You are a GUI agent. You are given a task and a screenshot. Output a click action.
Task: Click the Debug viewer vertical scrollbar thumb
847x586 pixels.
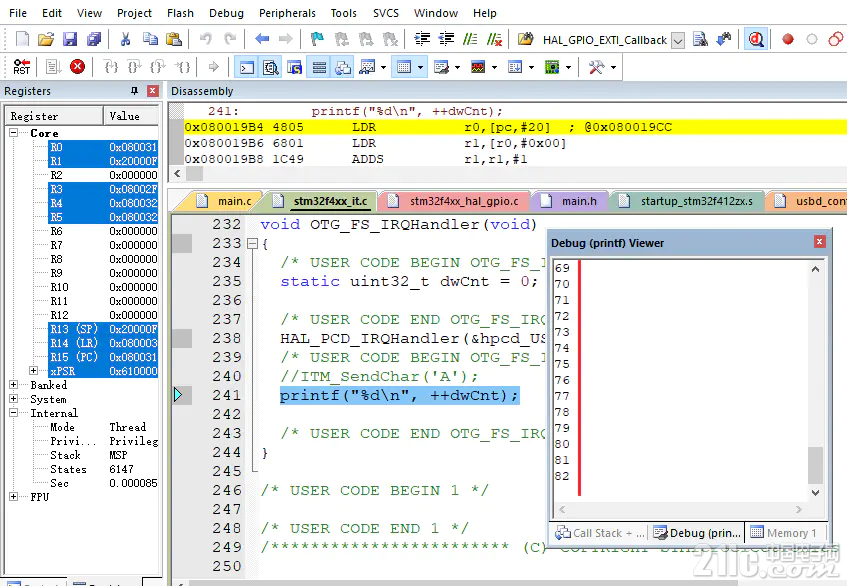tap(815, 465)
